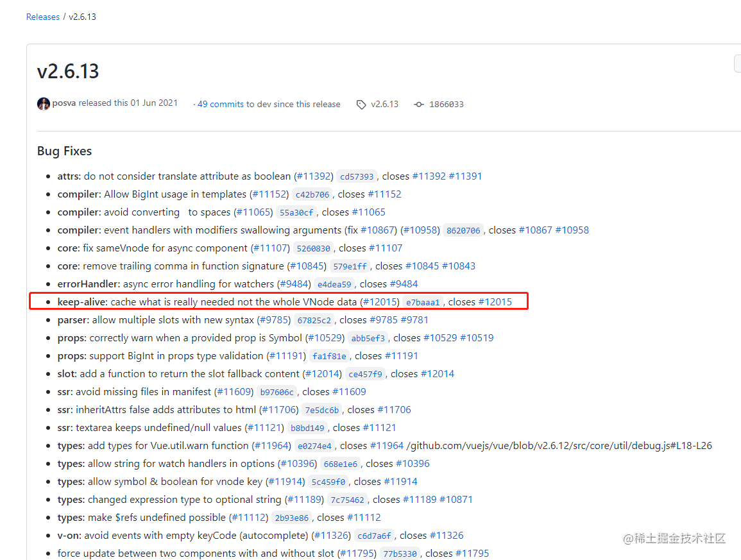This screenshot has height=560, width=741.
Task: Open commit hash e0274e4
Action: [315, 446]
